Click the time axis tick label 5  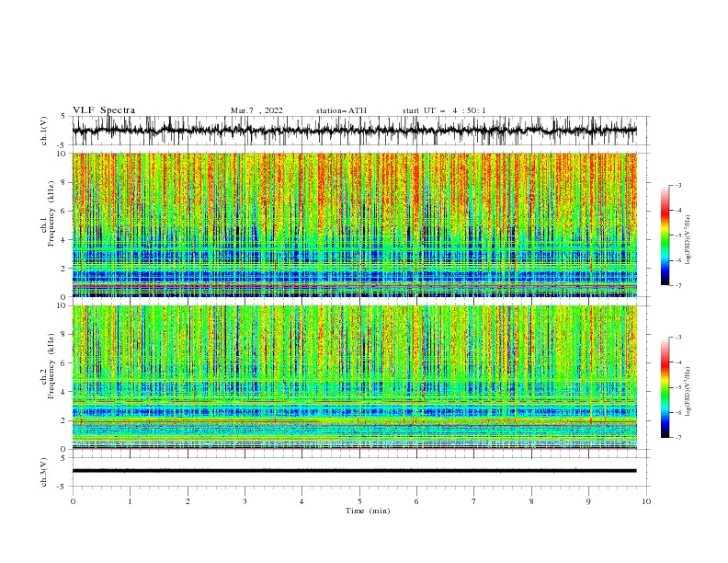click(x=359, y=501)
